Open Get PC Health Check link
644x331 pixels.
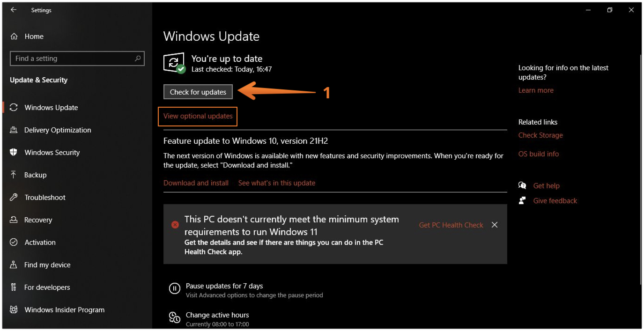451,225
